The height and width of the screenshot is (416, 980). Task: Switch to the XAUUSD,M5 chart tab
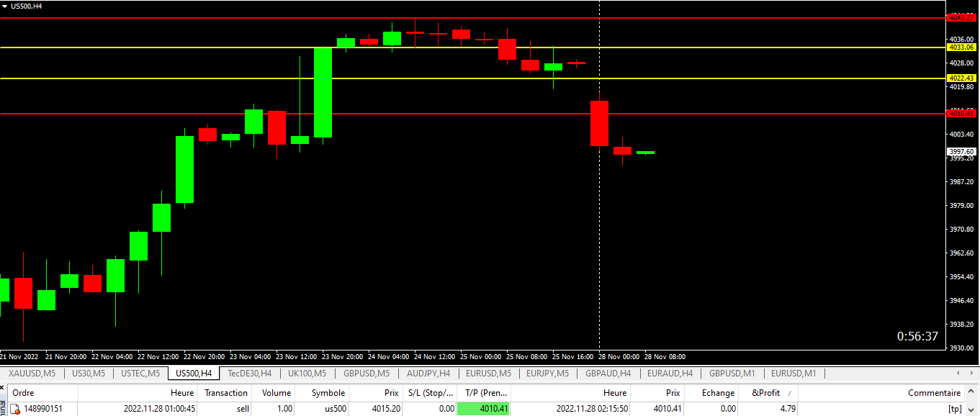[32, 373]
